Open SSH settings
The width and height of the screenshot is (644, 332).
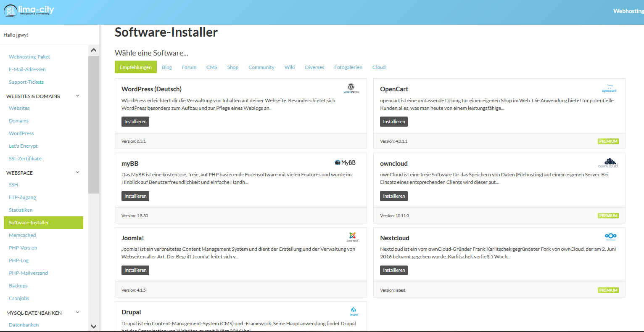click(x=13, y=185)
